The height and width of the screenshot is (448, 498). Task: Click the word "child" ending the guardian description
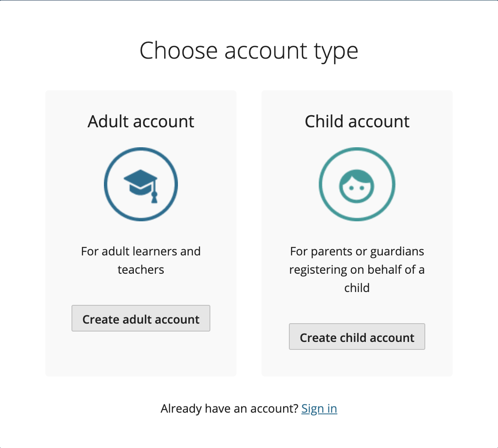pyautogui.click(x=357, y=288)
